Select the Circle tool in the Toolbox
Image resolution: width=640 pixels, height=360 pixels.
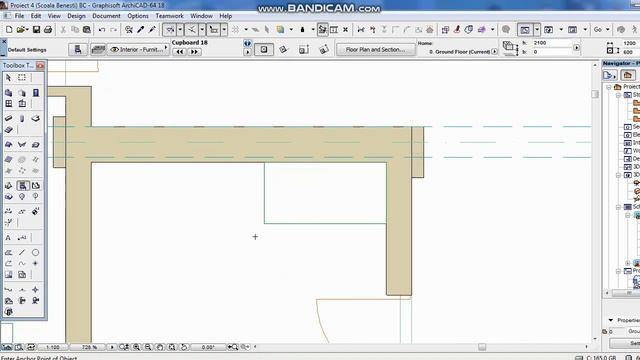point(36,252)
